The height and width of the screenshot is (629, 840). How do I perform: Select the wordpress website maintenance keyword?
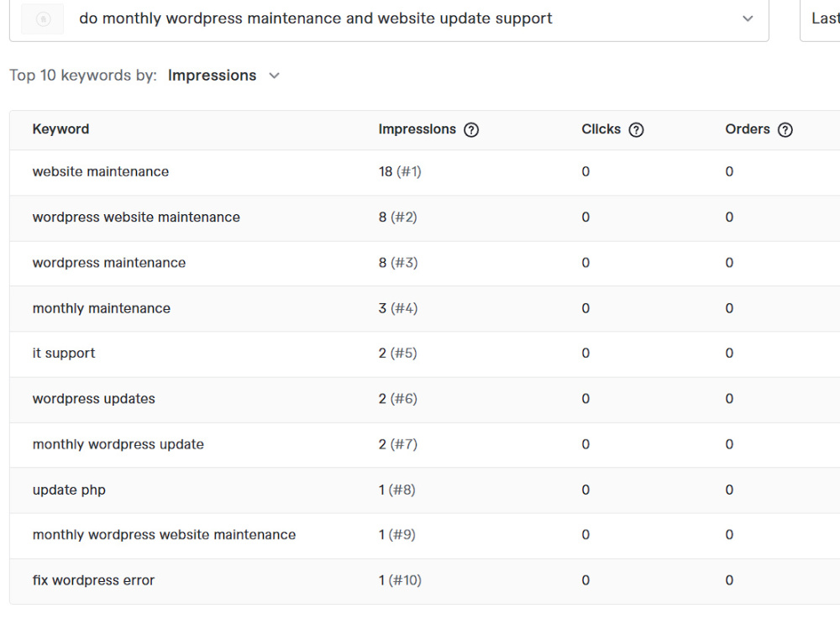pos(136,217)
